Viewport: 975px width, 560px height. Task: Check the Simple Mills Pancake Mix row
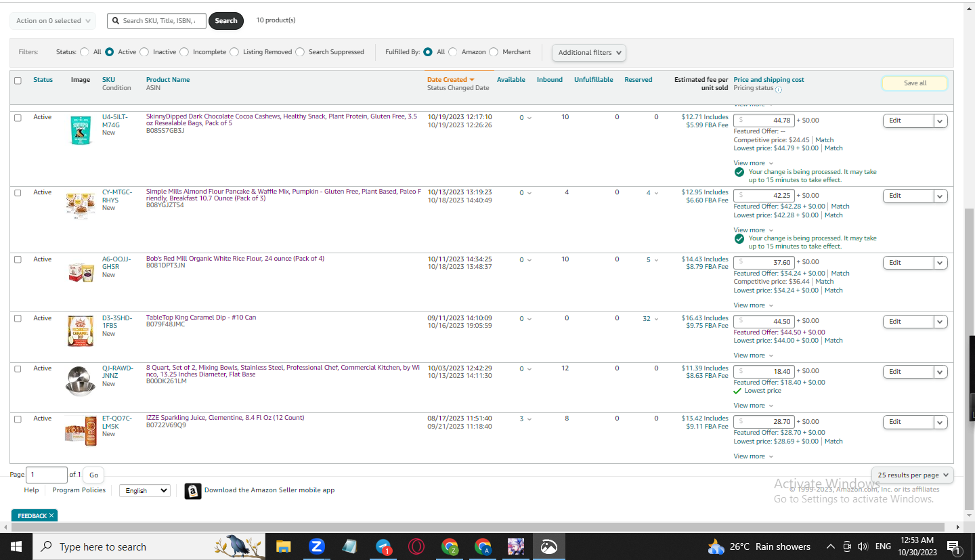point(18,192)
